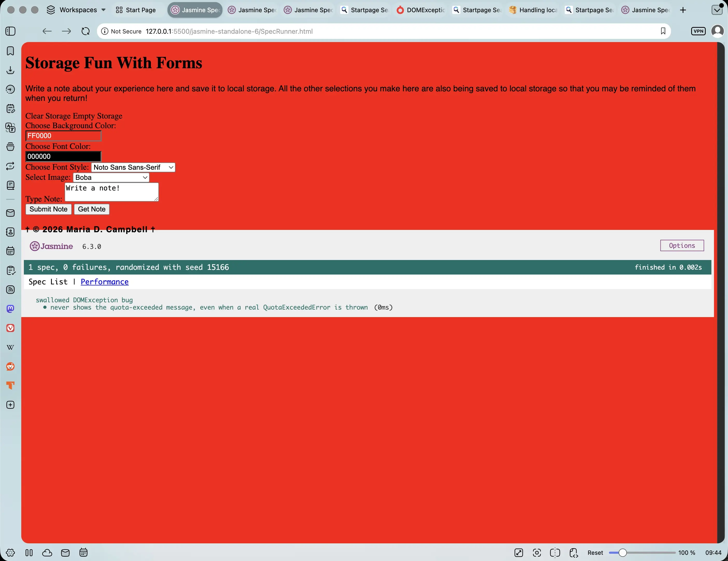Open the user profile avatar
The image size is (728, 561).
[717, 31]
